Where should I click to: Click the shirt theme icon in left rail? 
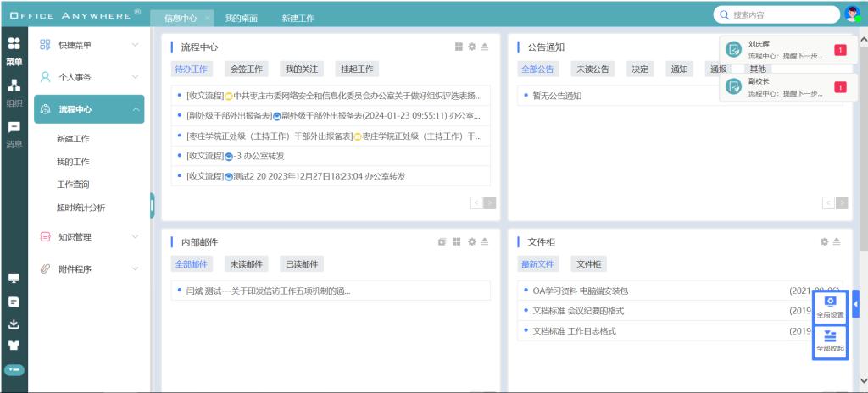tap(14, 346)
